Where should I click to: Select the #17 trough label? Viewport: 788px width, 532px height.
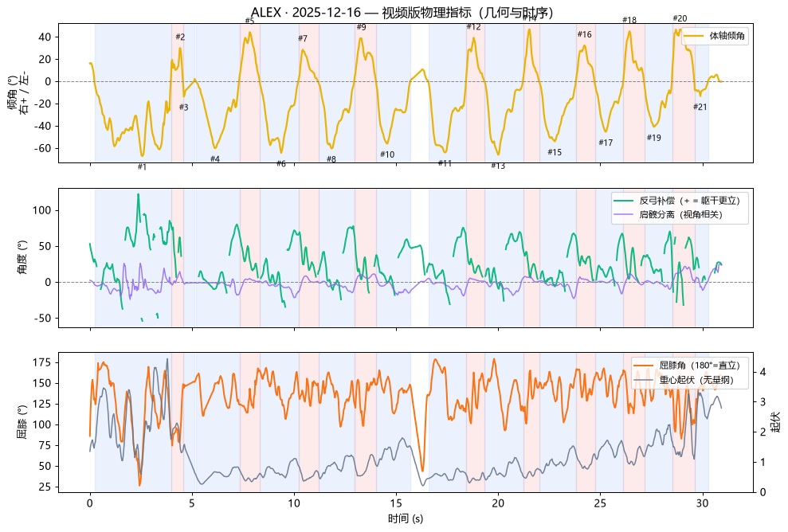coord(606,143)
